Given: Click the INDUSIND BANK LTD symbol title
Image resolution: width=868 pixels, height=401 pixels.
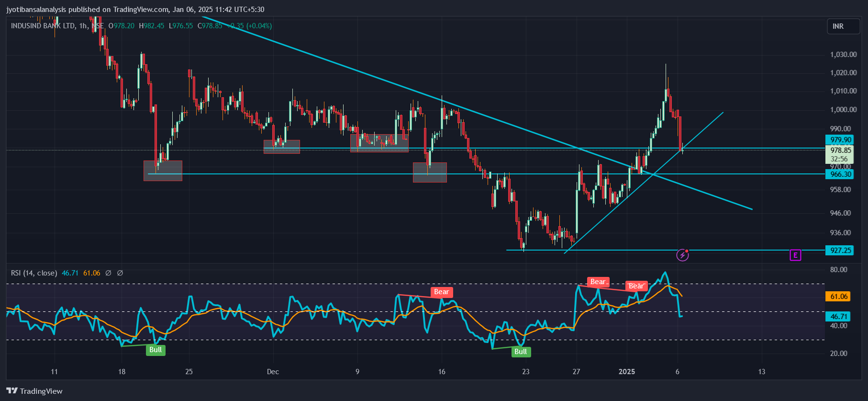Looking at the screenshot, I should [43, 26].
